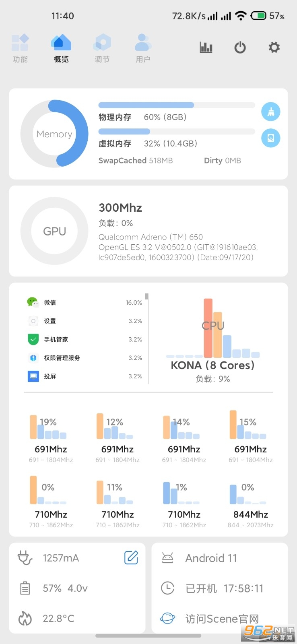Click the charging current edit icon
Screen dimensions: 297x644
[131, 557]
